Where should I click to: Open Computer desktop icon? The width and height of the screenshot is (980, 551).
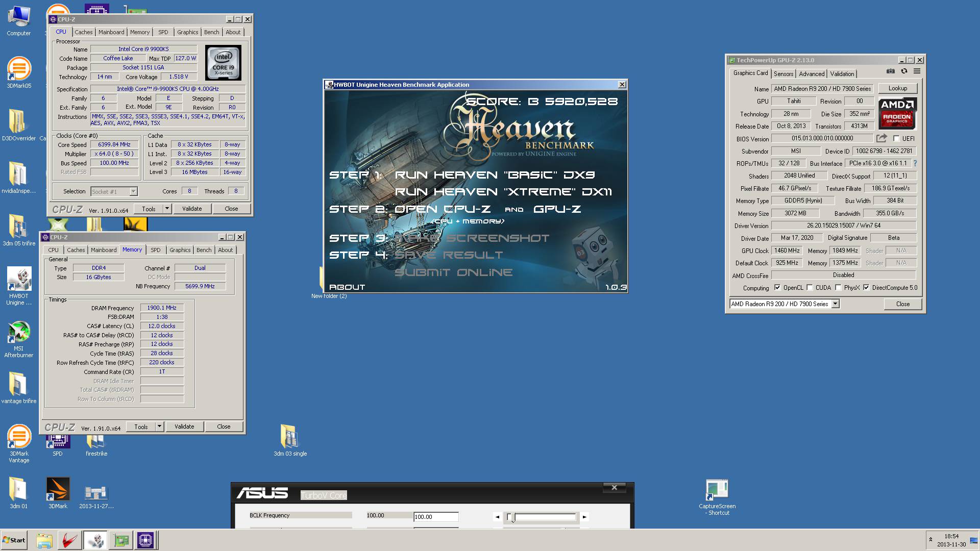18,21
